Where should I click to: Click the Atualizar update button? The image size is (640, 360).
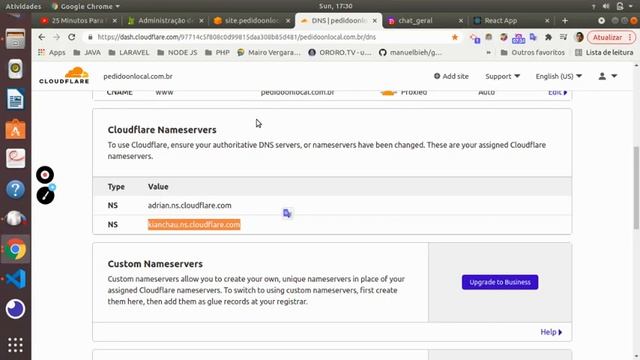click(x=611, y=37)
